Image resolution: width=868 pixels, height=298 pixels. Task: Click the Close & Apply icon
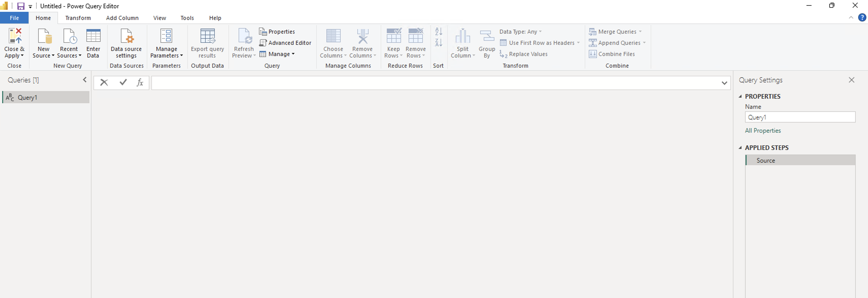[15, 36]
